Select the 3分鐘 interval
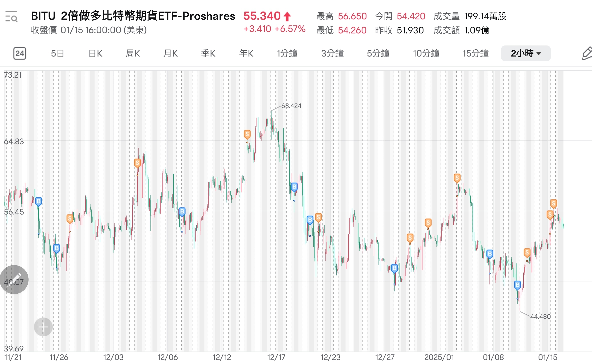The width and height of the screenshot is (592, 364). click(333, 53)
